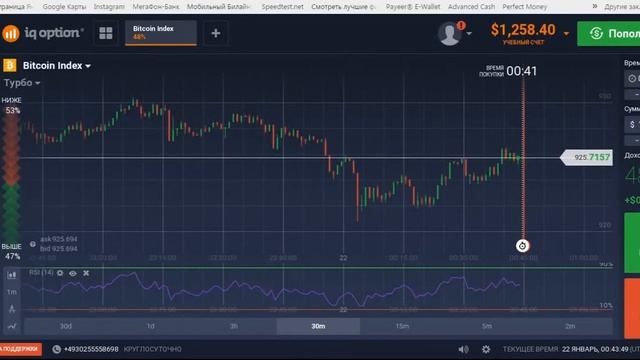Click the amount dollar input field

click(x=632, y=124)
